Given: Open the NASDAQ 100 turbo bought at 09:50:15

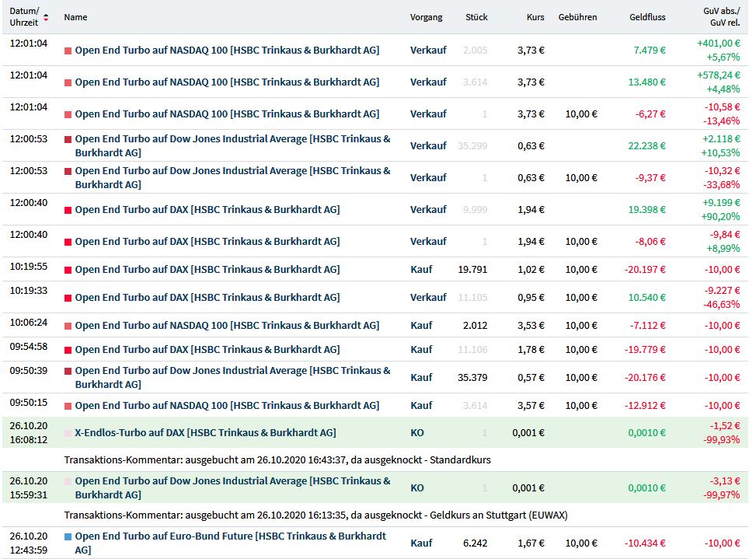Looking at the screenshot, I should (x=227, y=405).
